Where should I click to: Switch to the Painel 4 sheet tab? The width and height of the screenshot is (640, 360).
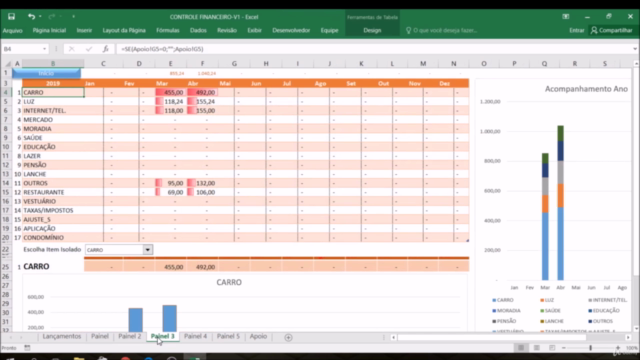(195, 336)
